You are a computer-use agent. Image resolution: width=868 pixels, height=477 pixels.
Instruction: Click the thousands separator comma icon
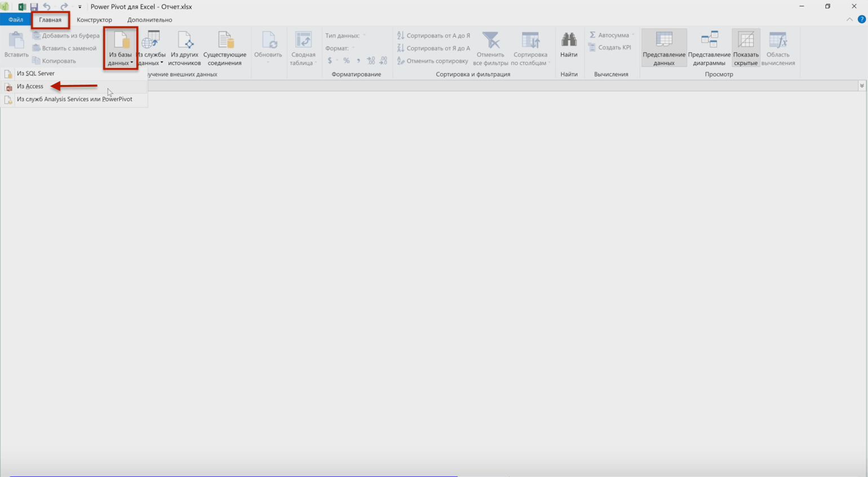tap(358, 61)
